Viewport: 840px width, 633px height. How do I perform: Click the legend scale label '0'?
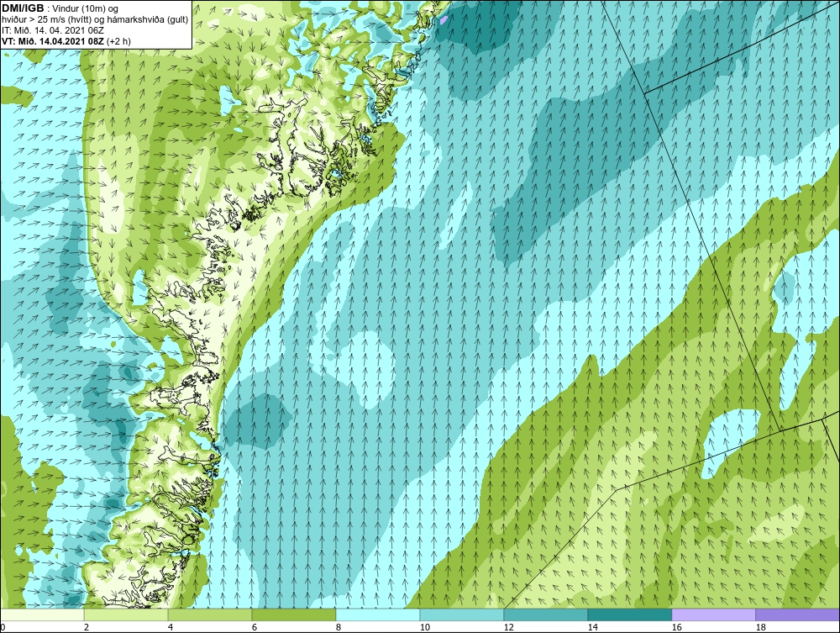tap(3, 627)
